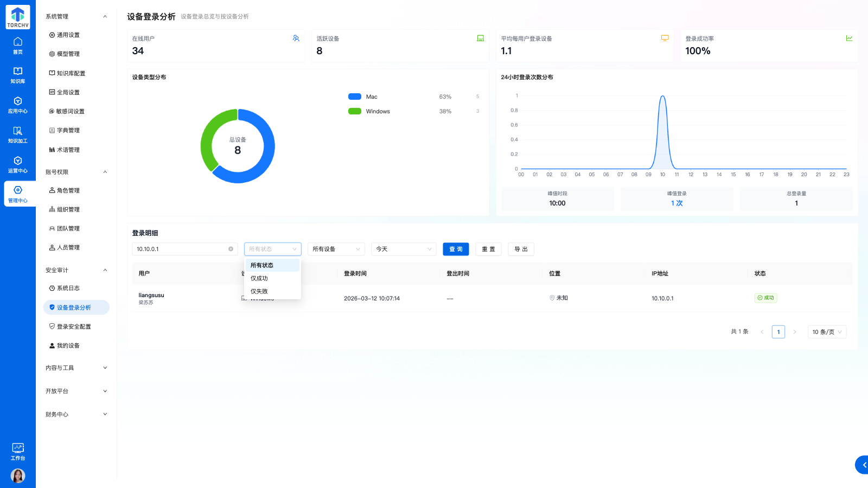Click the green Windows color swatch
Screen dimensions: 868x488
[x=355, y=112]
